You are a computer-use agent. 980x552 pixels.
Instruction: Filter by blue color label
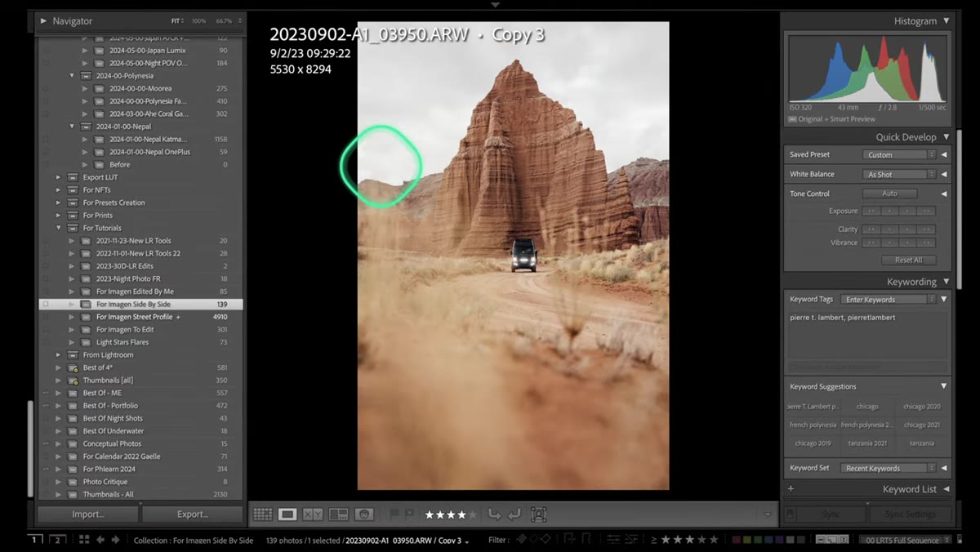[768, 540]
